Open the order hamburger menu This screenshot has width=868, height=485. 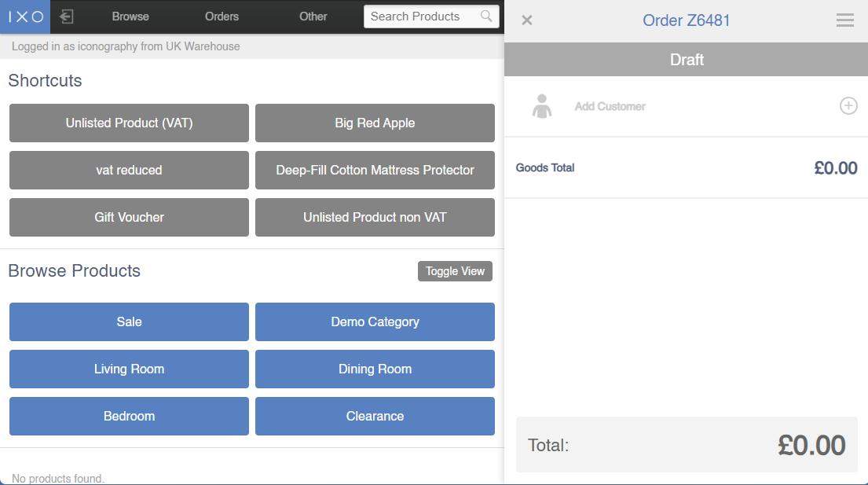point(844,20)
